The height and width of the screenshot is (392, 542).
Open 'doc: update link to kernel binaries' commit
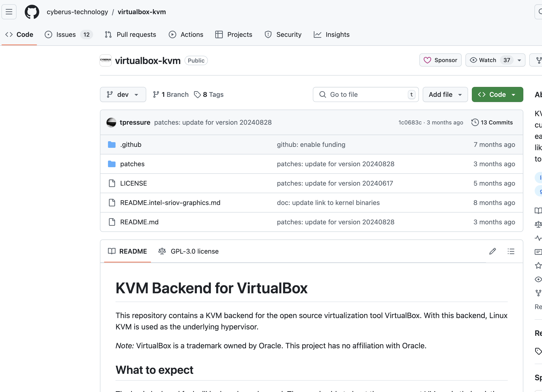[328, 203]
